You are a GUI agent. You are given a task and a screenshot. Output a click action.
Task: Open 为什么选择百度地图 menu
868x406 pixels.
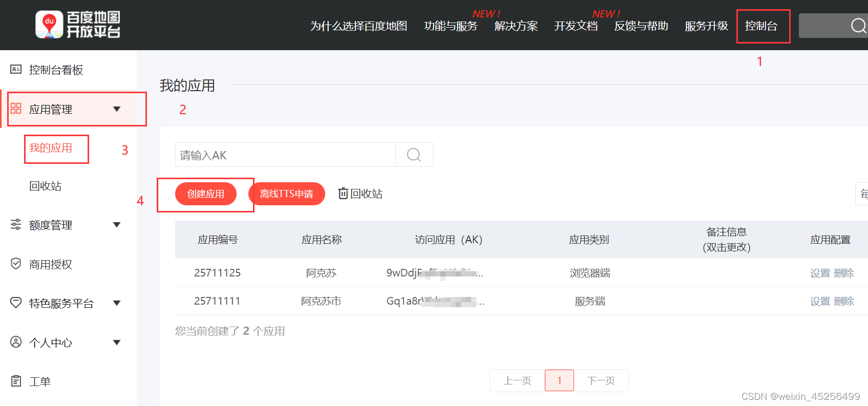pyautogui.click(x=358, y=26)
